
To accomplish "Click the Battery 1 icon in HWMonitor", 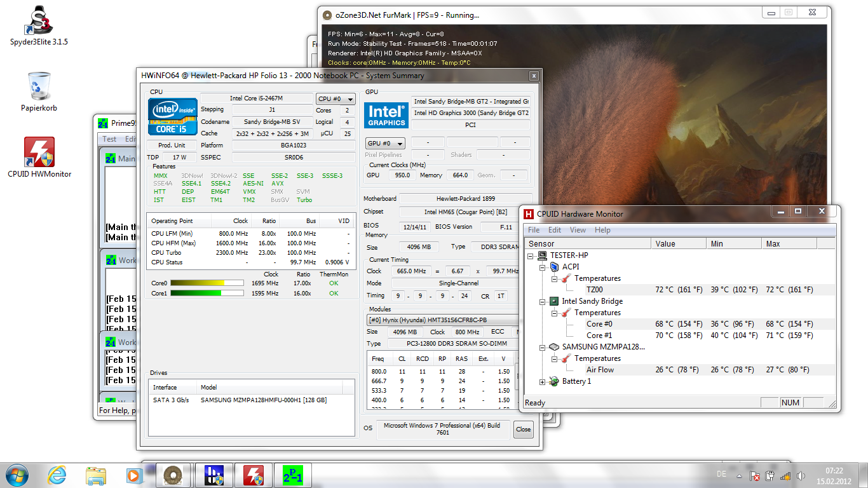I will coord(554,381).
